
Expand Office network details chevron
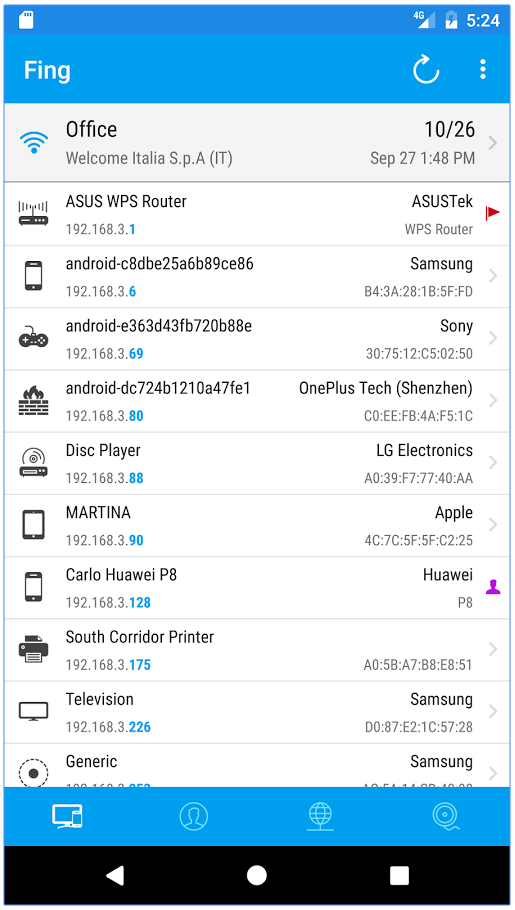coord(493,143)
